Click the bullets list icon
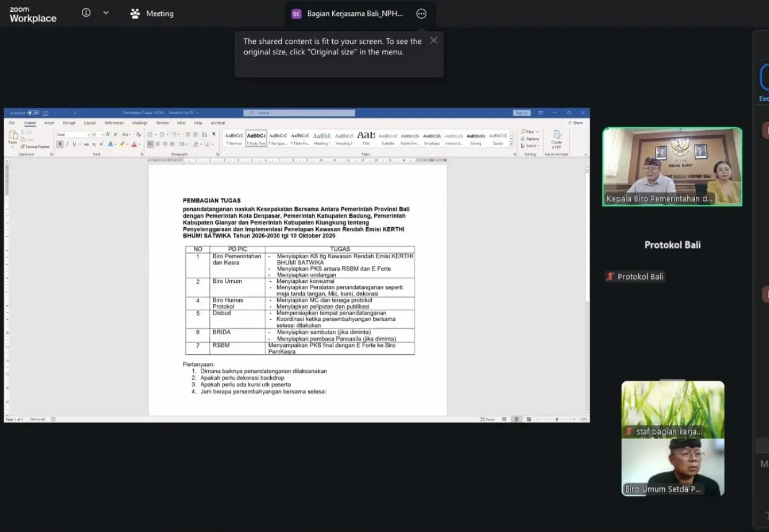 (x=151, y=134)
